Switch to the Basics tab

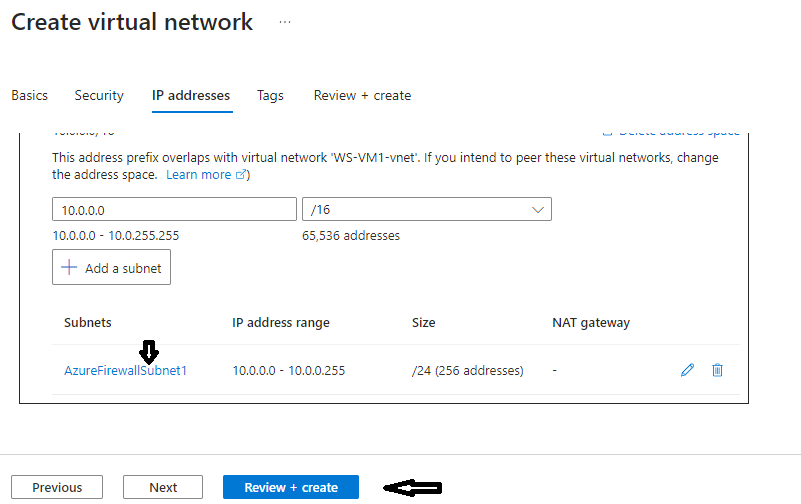pos(29,96)
